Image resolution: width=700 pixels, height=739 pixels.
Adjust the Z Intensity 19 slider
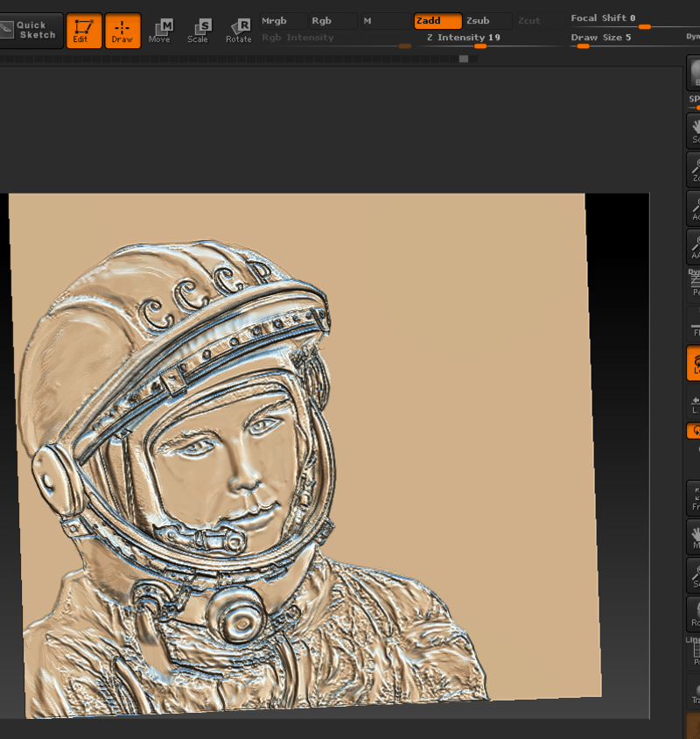pos(490,39)
